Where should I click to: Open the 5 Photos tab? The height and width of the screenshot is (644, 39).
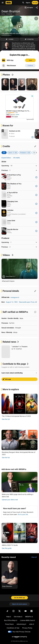coord(29,39)
